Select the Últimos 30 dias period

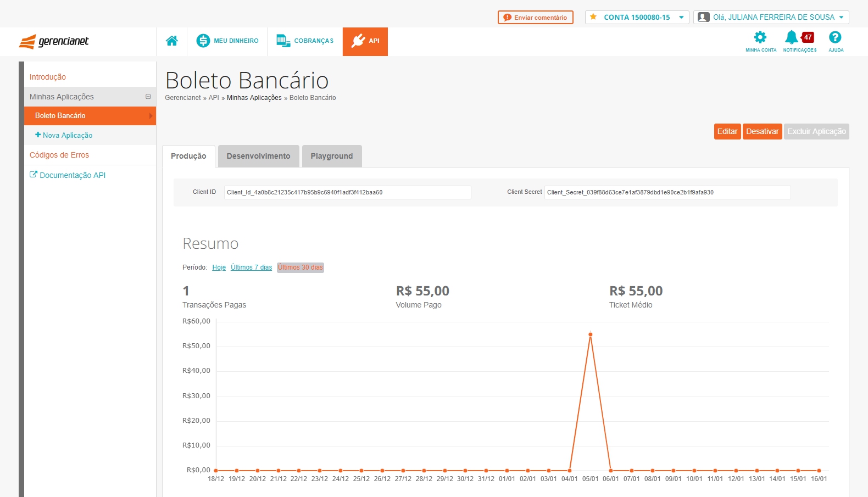pyautogui.click(x=301, y=267)
